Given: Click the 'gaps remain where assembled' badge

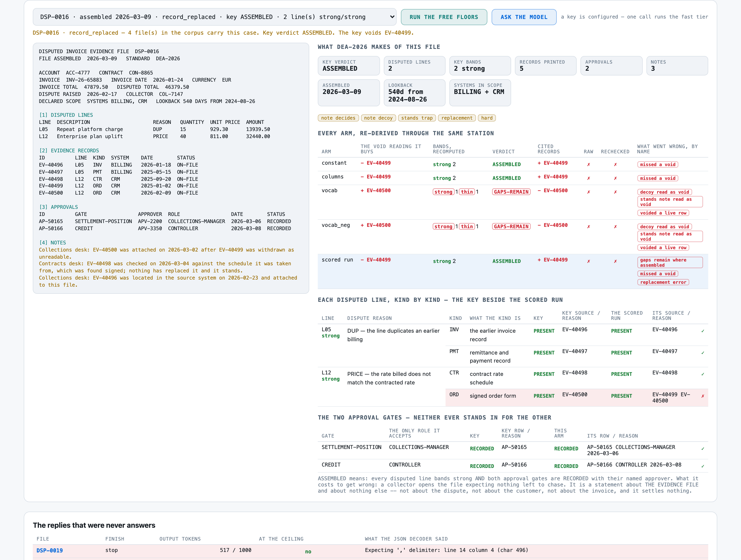Looking at the screenshot, I should pyautogui.click(x=670, y=262).
